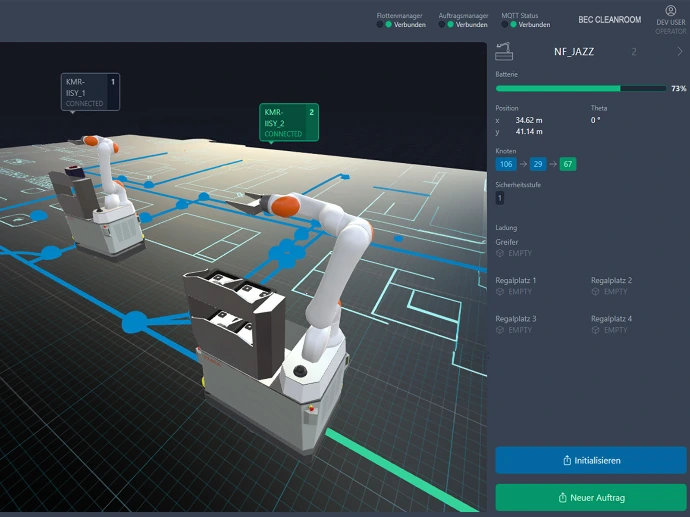Click the Batterie progress bar
This screenshot has height=517, width=690.
pos(580,88)
